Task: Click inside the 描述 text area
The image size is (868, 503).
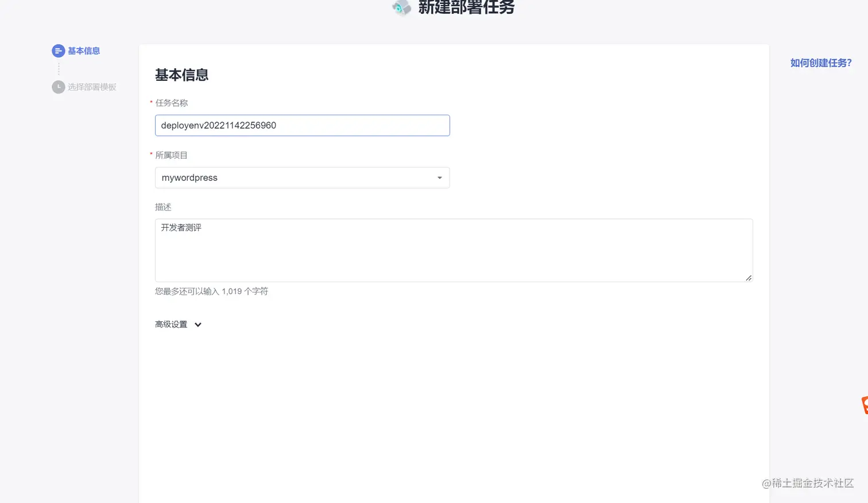Action: (454, 250)
